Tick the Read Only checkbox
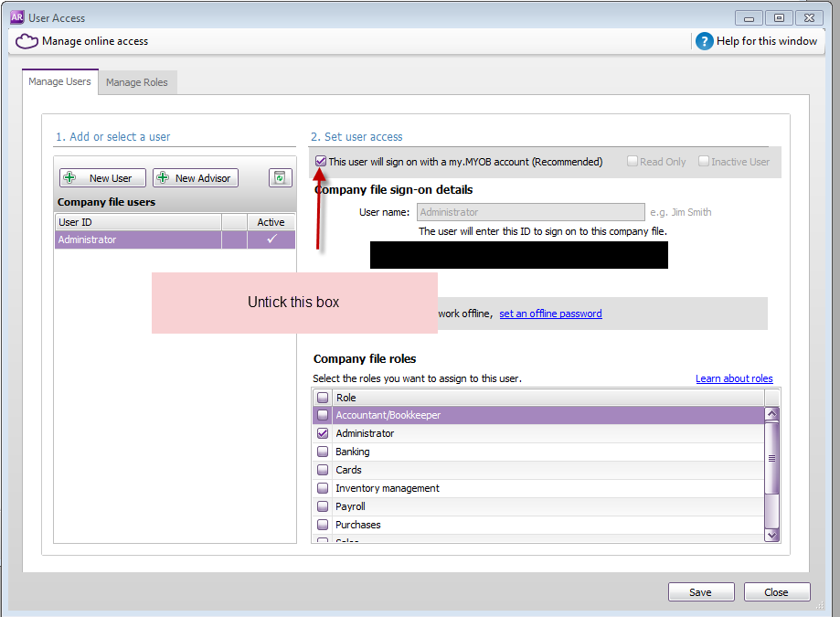Image resolution: width=840 pixels, height=617 pixels. point(633,161)
